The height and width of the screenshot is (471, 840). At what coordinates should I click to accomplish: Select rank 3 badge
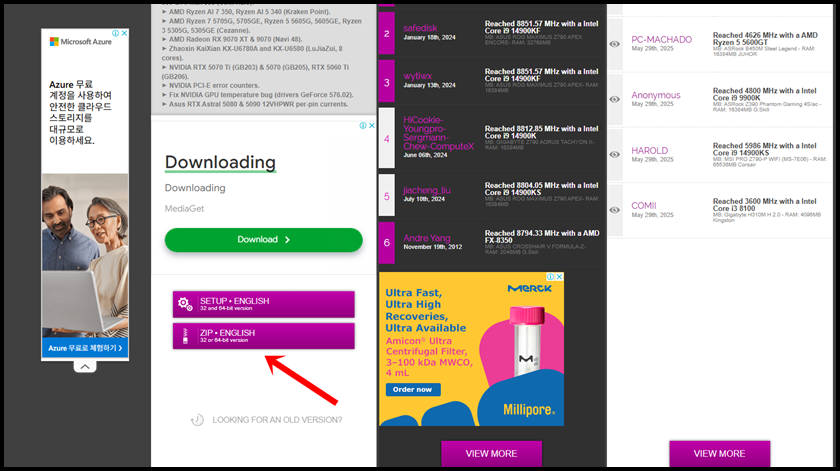[x=387, y=82]
